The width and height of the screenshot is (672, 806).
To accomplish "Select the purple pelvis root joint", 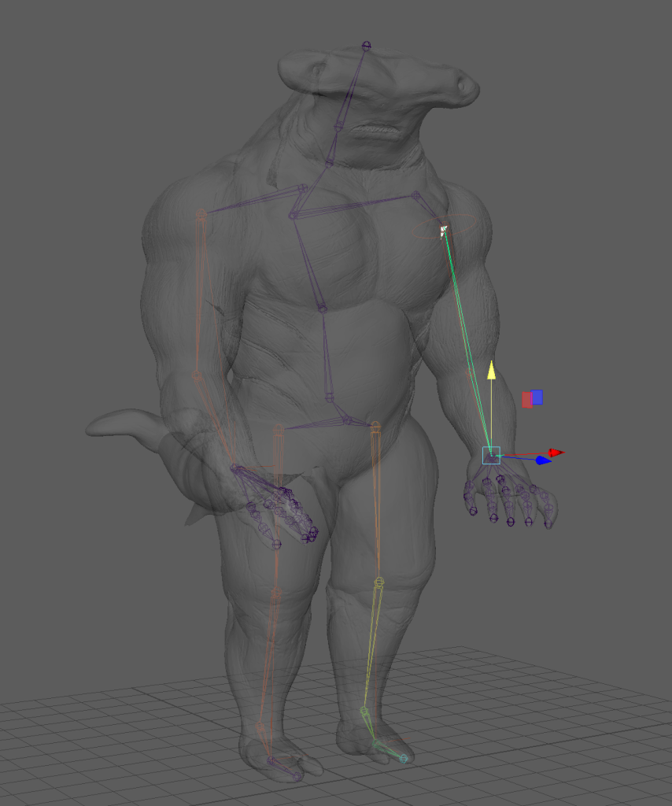I will coord(347,421).
